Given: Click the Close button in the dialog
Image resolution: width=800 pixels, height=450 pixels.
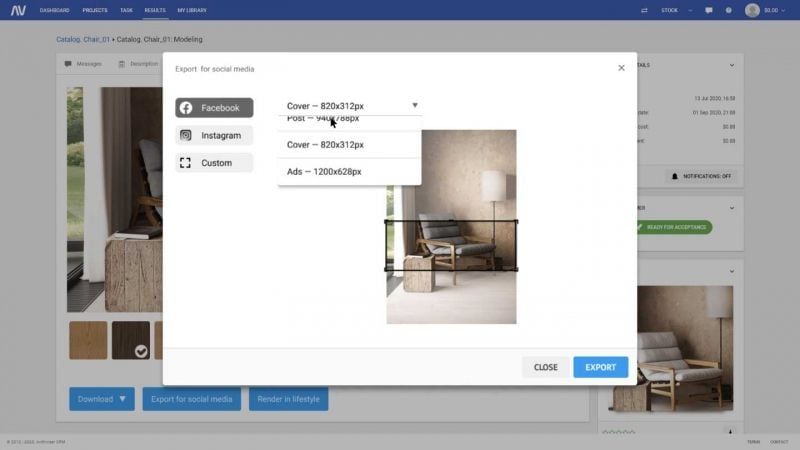Looking at the screenshot, I should pos(545,367).
